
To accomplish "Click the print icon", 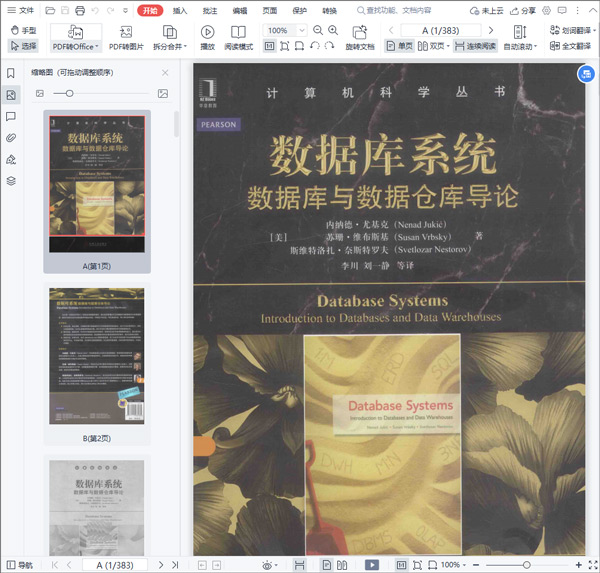I will click(x=80, y=10).
